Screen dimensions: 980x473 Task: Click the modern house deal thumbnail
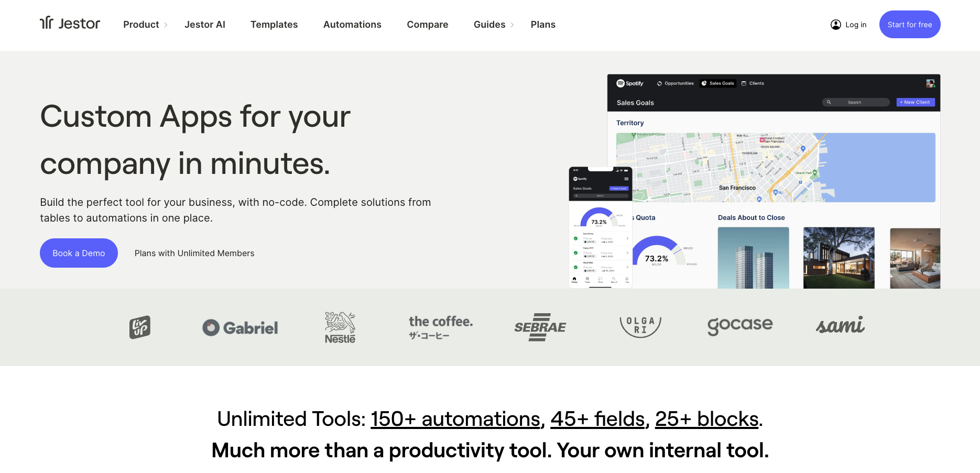pyautogui.click(x=839, y=258)
